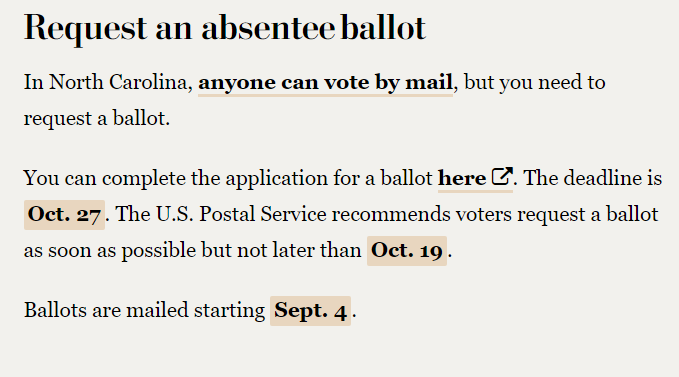679x377 pixels.
Task: Select the highlighted "Oct. 19" recommended date
Action: click(407, 251)
